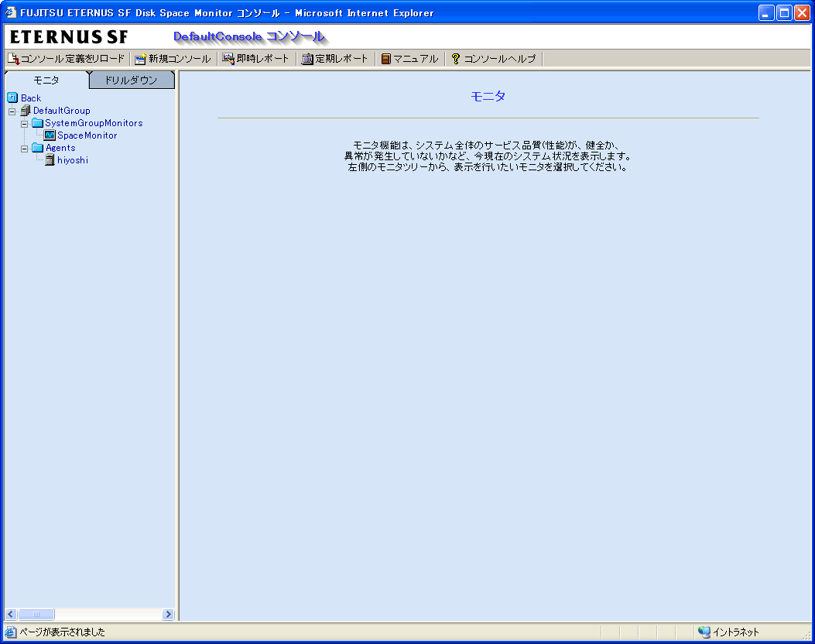
Task: Click the ETERNUS SF logo
Action: click(69, 37)
